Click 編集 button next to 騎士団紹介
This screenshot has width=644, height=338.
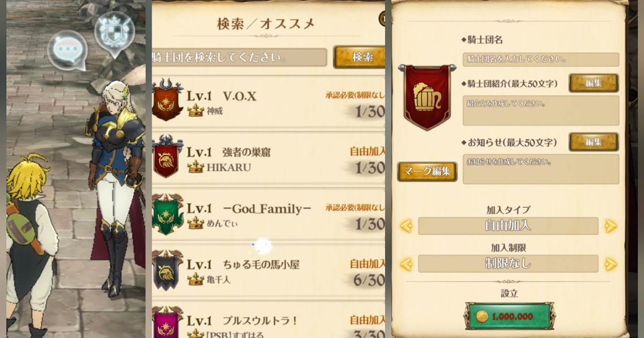594,83
